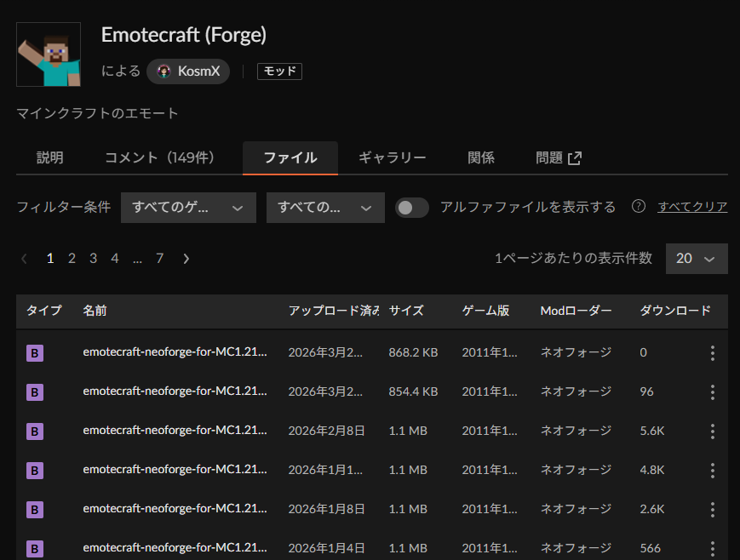The image size is (740, 560).
Task: Click Beta badge of 2026年2月8日 file
Action: click(34, 431)
